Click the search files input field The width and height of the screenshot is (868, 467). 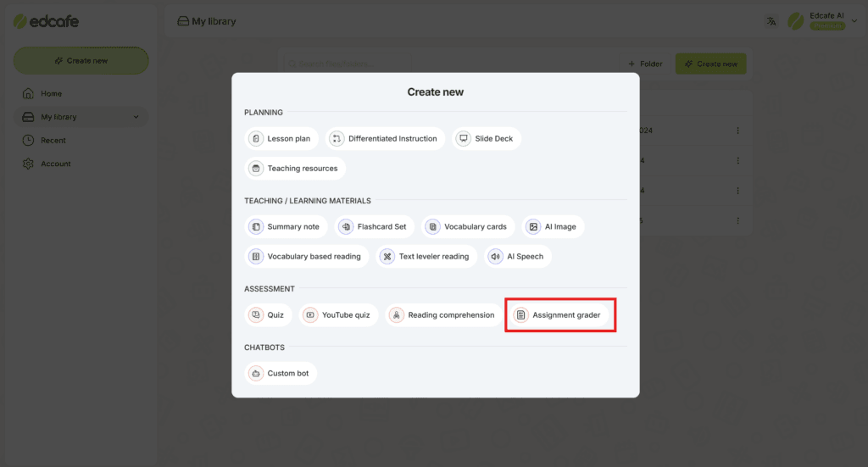pyautogui.click(x=348, y=64)
